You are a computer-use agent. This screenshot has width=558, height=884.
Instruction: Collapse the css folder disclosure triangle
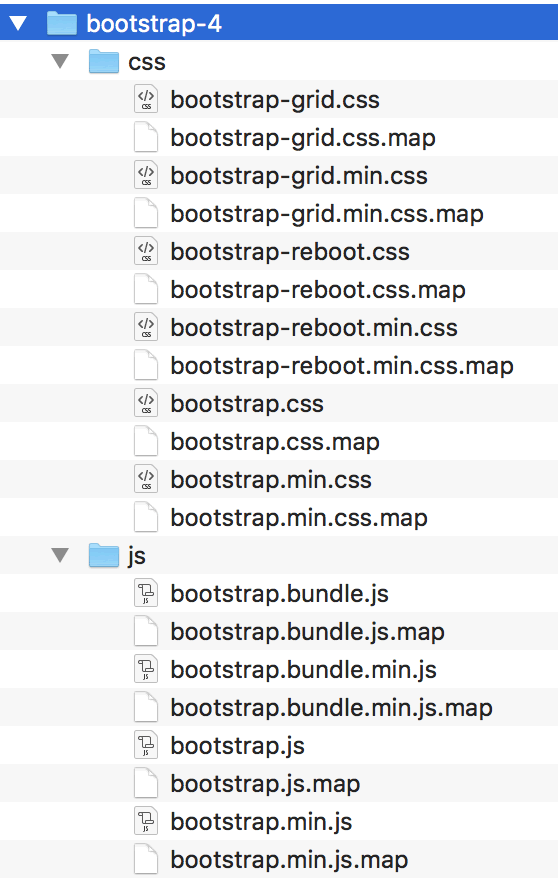(60, 61)
